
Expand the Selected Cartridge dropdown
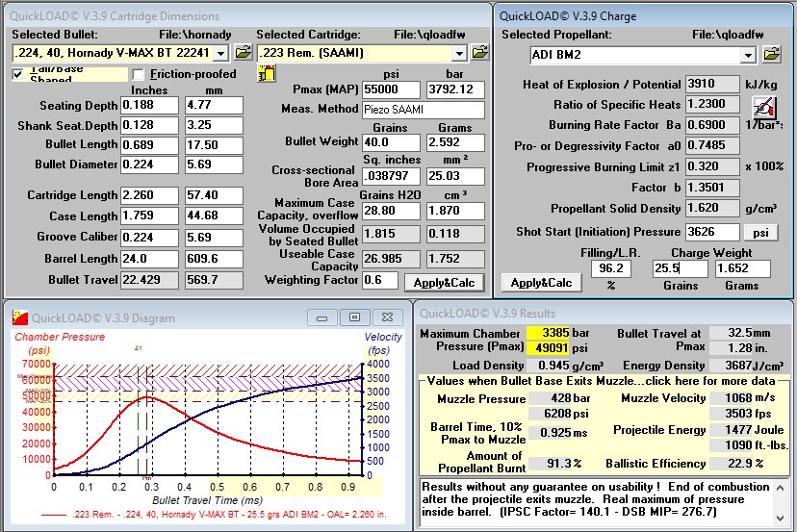click(x=459, y=53)
